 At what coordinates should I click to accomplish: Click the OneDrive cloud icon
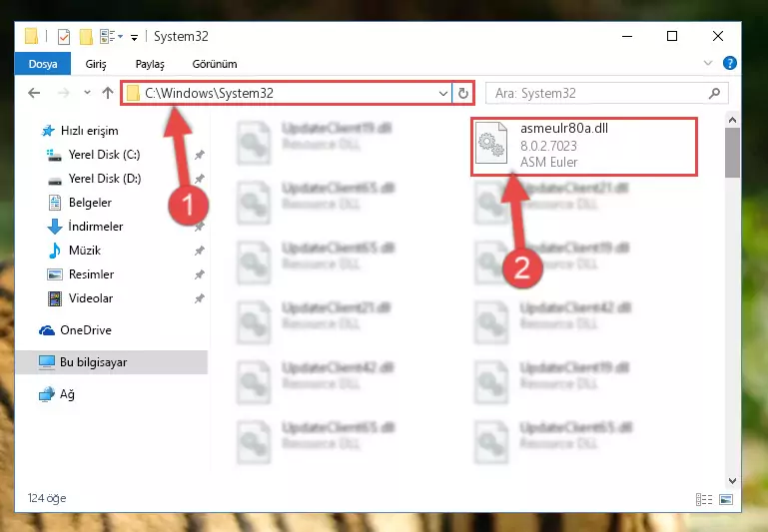[x=47, y=330]
